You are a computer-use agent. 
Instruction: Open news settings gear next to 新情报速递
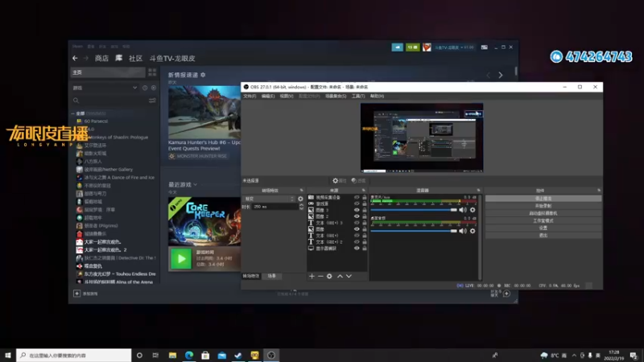(x=203, y=75)
